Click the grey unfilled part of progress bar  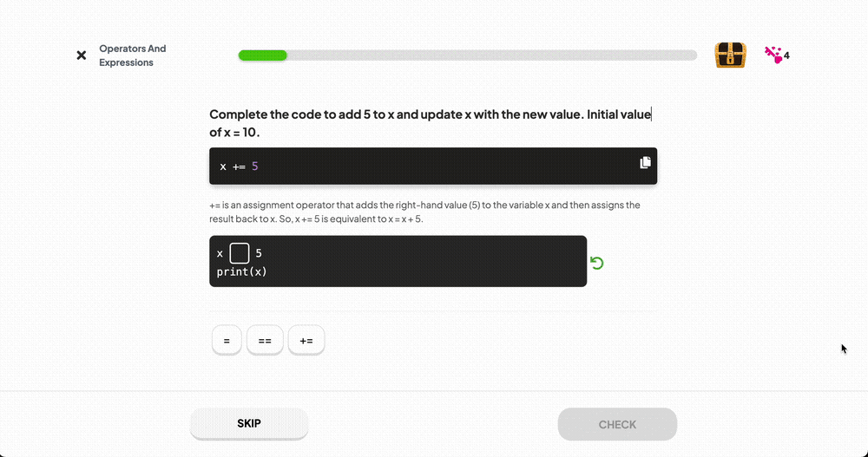coord(491,55)
